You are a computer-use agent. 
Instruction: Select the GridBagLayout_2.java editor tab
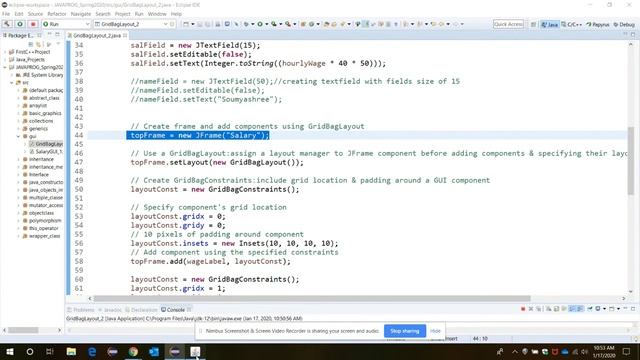(x=97, y=36)
